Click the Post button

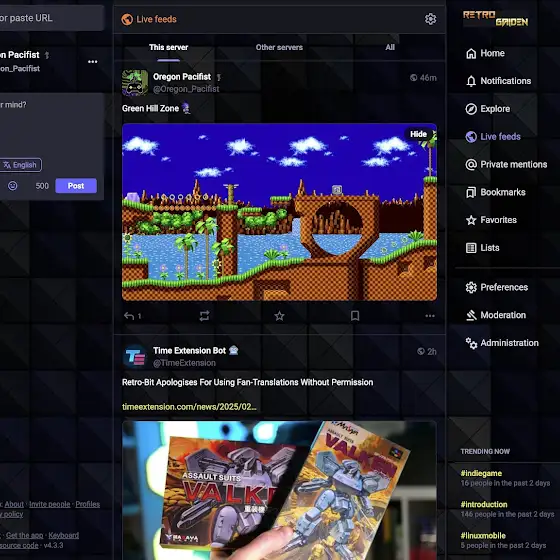click(76, 186)
